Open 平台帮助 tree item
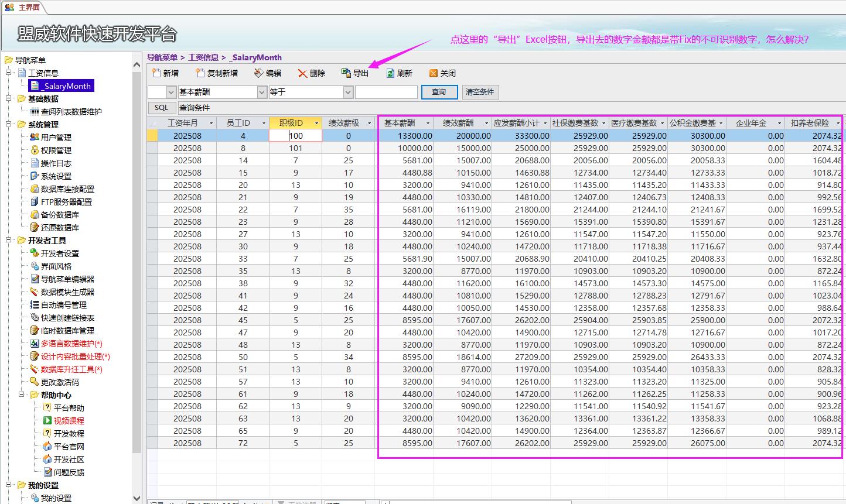Viewport: 846px width, 504px height. (69, 408)
